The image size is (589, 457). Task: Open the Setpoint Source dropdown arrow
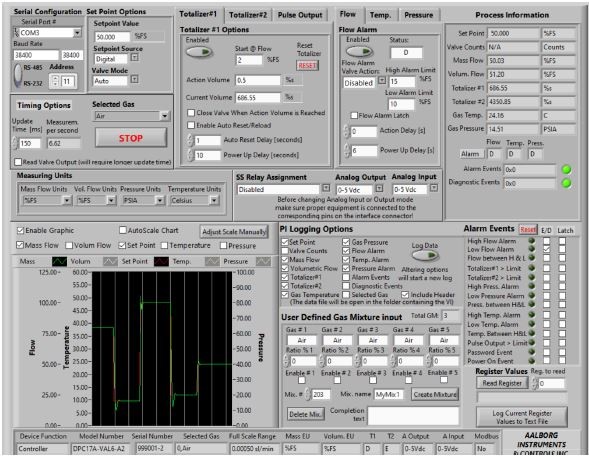[134, 57]
